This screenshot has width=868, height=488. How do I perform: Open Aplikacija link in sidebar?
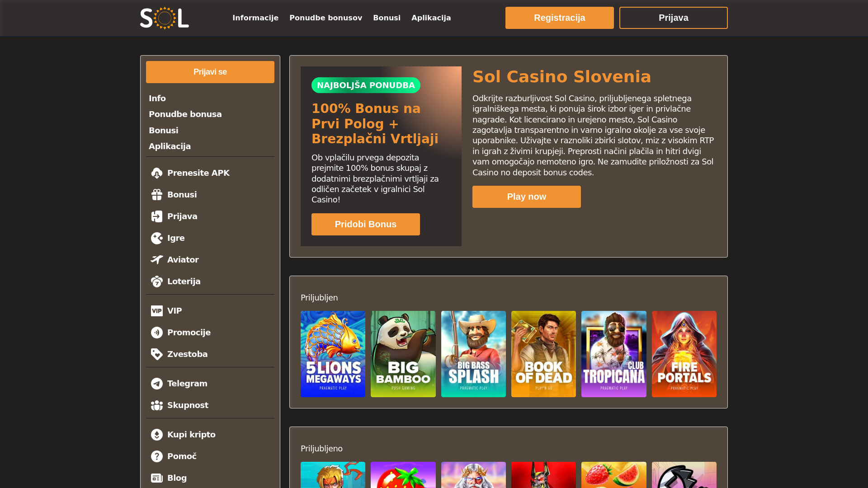170,146
